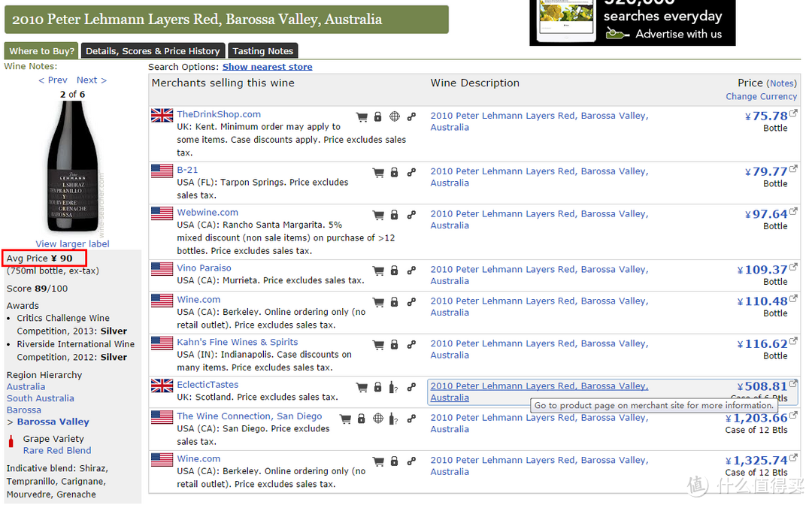Click the cart icon for Kahn's Fine Wines
The image size is (812, 505).
click(x=378, y=345)
